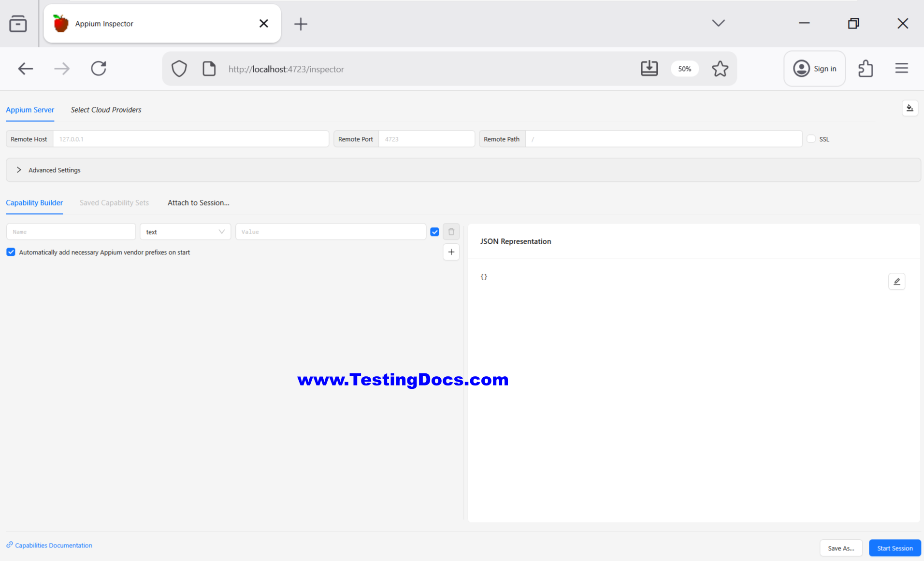Click the 50% zoom indicator in address bar

tap(685, 69)
